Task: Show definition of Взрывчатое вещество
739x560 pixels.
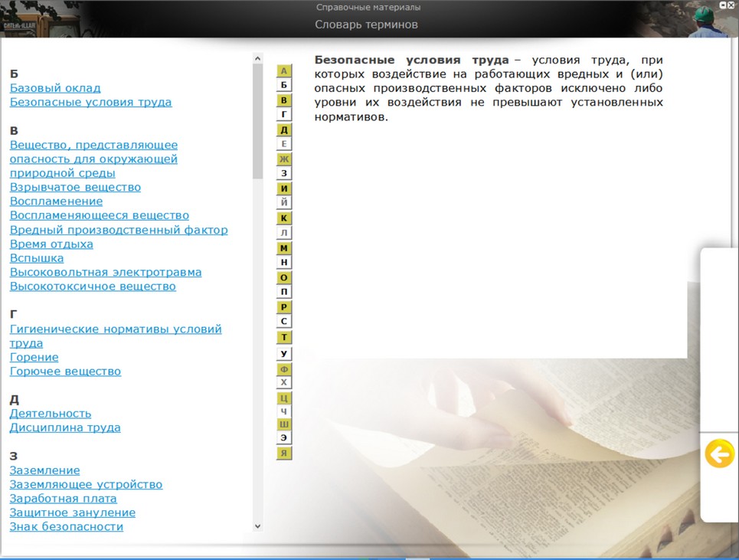Action: pos(75,187)
